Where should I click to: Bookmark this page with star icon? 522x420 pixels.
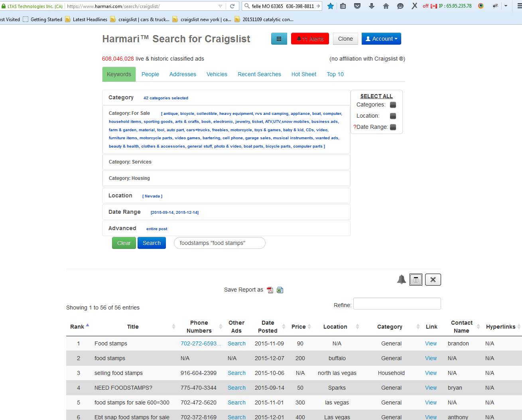coord(331,6)
